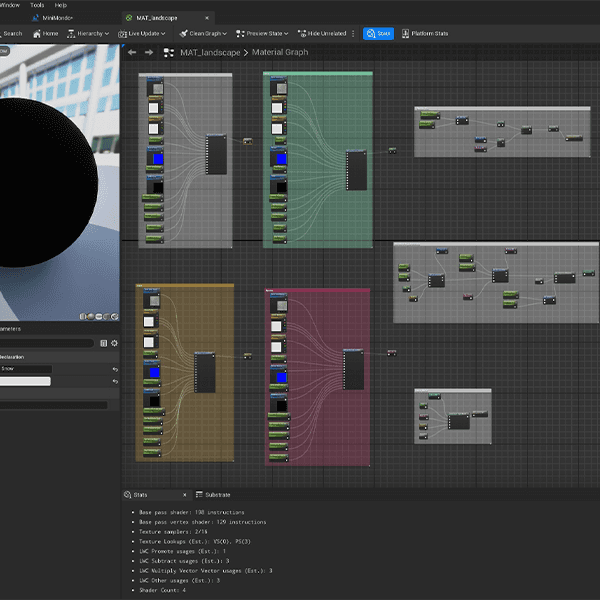The image size is (600, 600).
Task: Click the white color value field
Action: (25, 381)
